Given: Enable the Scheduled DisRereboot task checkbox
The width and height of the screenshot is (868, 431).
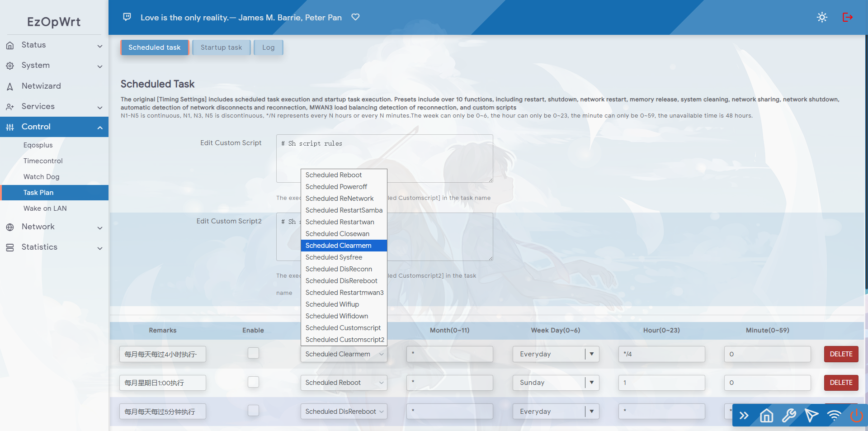Looking at the screenshot, I should tap(253, 411).
